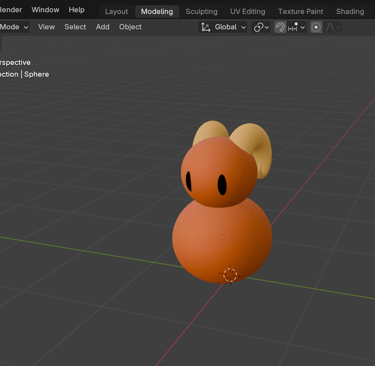Click the orange object origin dot on the body
375x366 pixels.
tap(223, 237)
